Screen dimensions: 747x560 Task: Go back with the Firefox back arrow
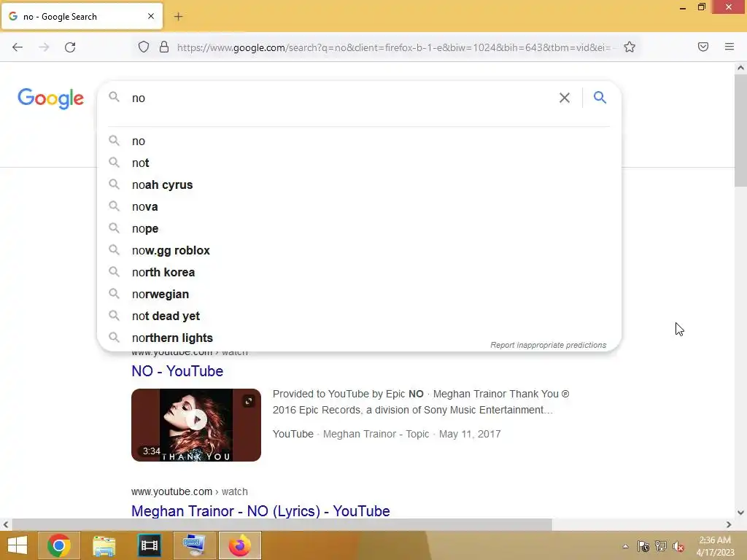[18, 47]
